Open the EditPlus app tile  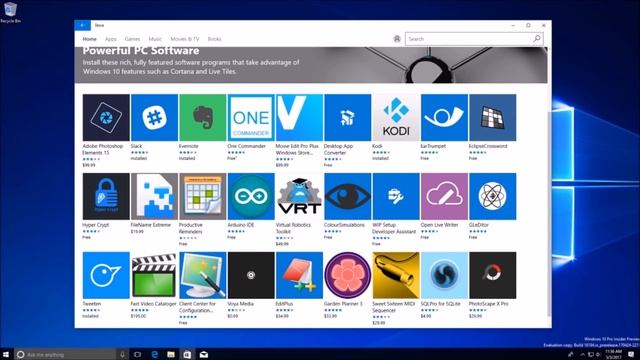(299, 275)
